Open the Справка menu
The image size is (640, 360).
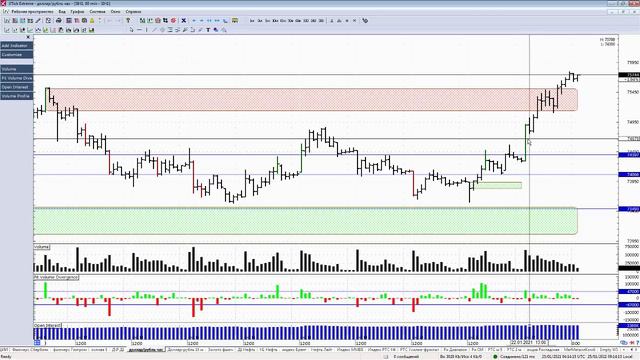coord(133,12)
